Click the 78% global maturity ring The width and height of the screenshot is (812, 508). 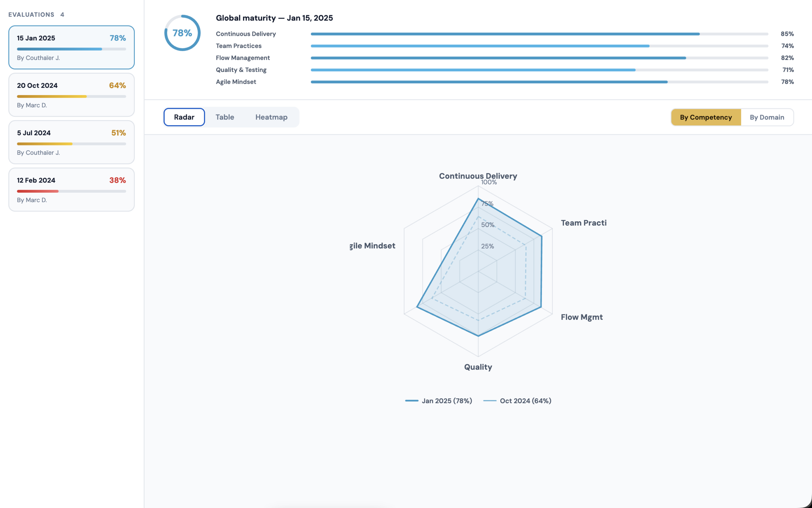[182, 33]
